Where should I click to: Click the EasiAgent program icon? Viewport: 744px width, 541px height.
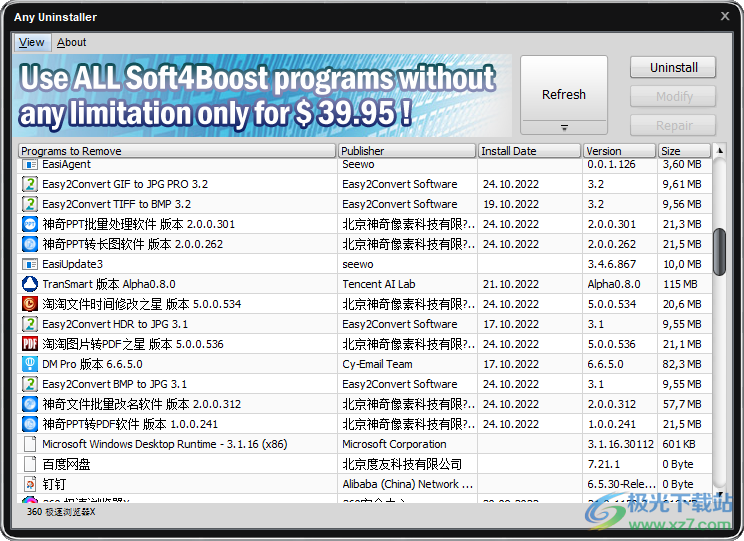pos(30,165)
